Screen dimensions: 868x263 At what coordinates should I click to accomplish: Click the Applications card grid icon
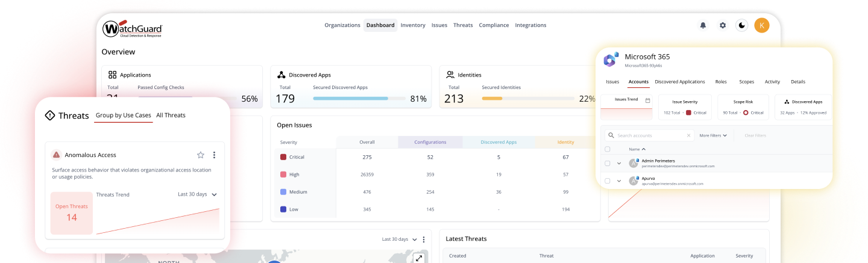coord(112,75)
